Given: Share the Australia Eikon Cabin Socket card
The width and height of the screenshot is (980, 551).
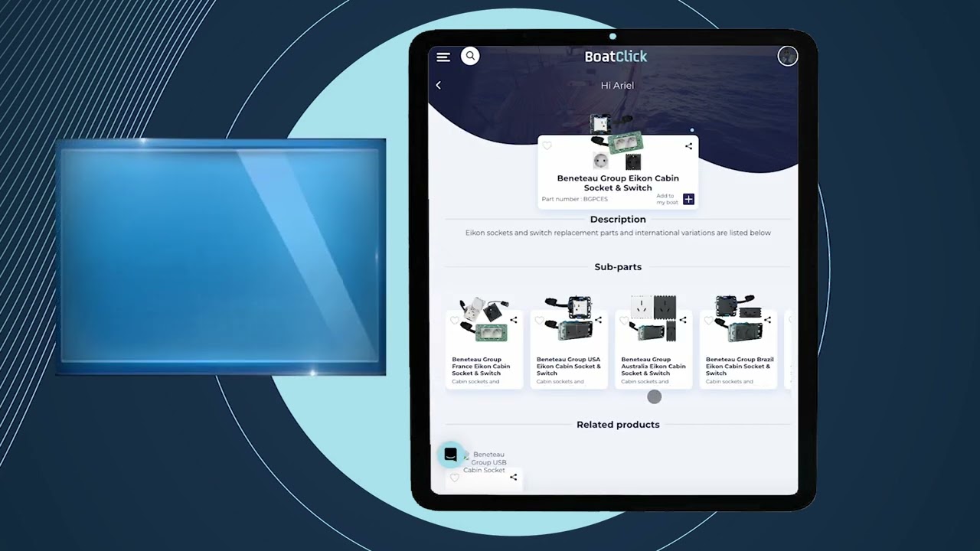Looking at the screenshot, I should pos(682,320).
